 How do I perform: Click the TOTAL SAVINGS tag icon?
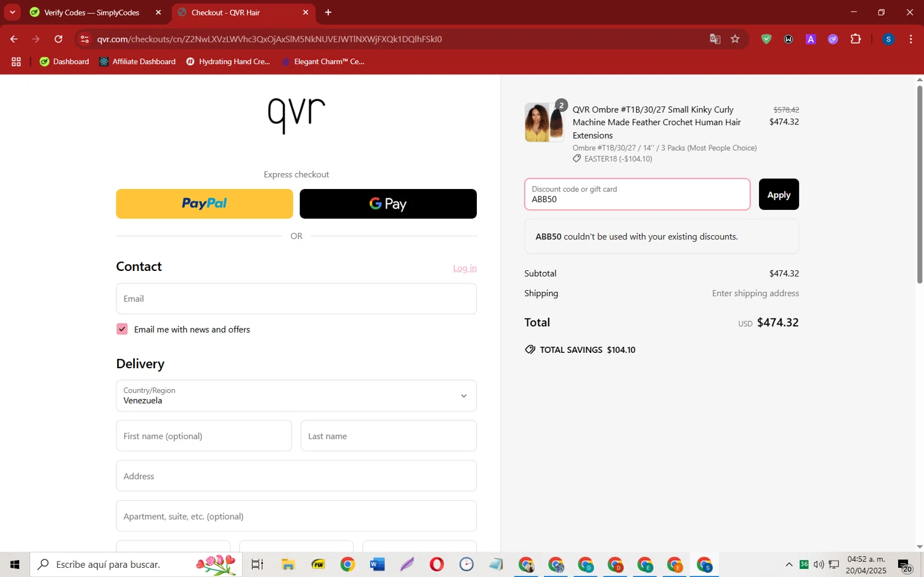coord(530,350)
